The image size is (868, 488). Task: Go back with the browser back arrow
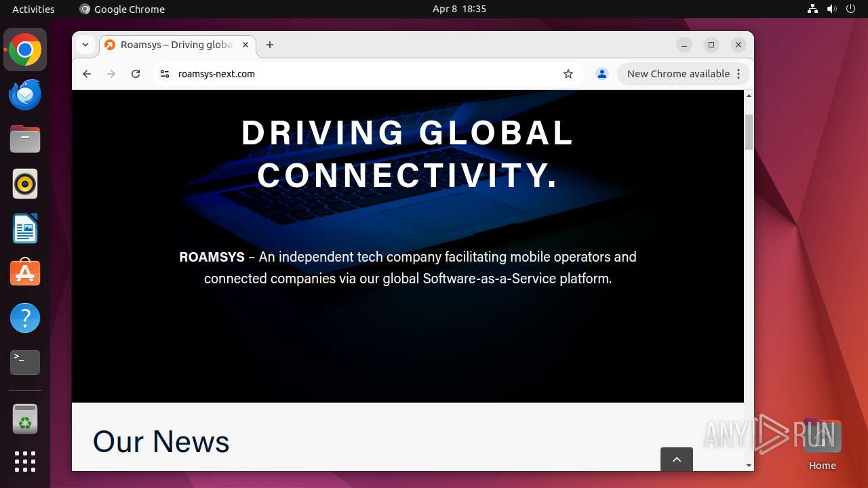(x=87, y=74)
